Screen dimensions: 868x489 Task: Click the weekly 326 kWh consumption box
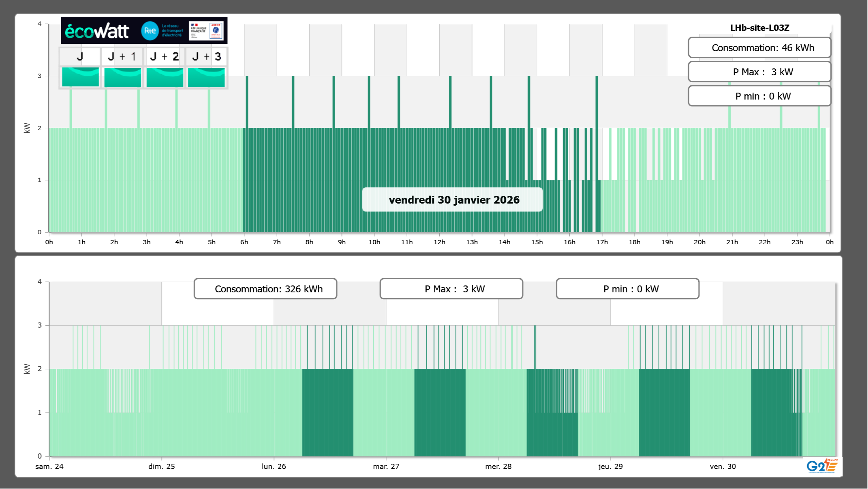265,289
